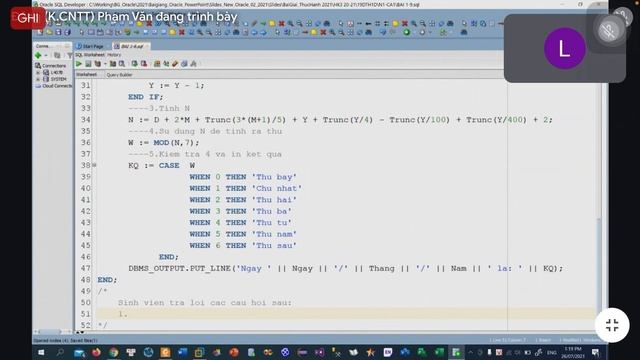Open the Windows Start menu
Viewport: 640px width, 360px height.
click(x=41, y=352)
